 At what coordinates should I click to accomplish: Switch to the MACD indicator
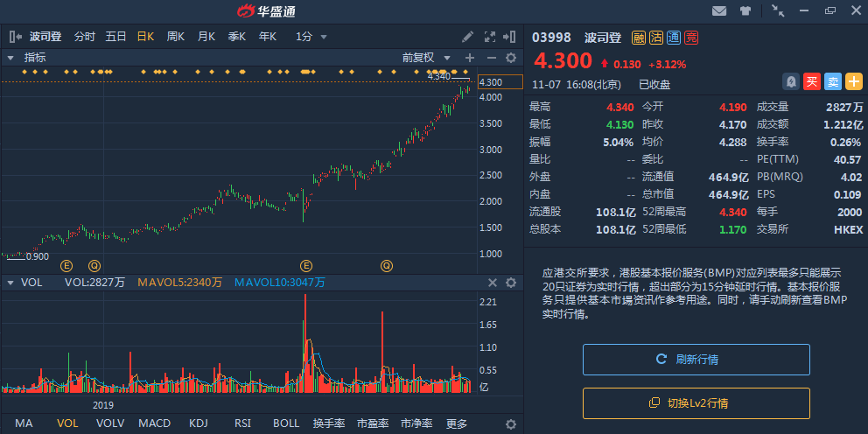coord(154,423)
